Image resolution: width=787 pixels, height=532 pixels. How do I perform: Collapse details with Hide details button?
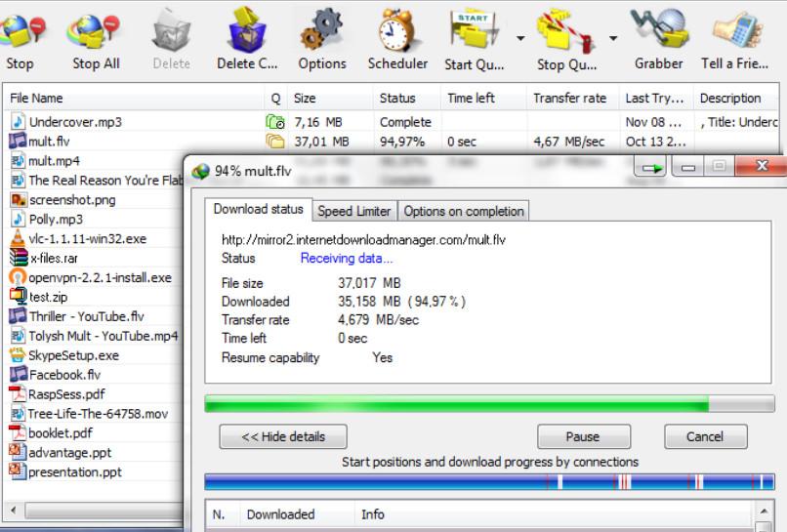(282, 436)
